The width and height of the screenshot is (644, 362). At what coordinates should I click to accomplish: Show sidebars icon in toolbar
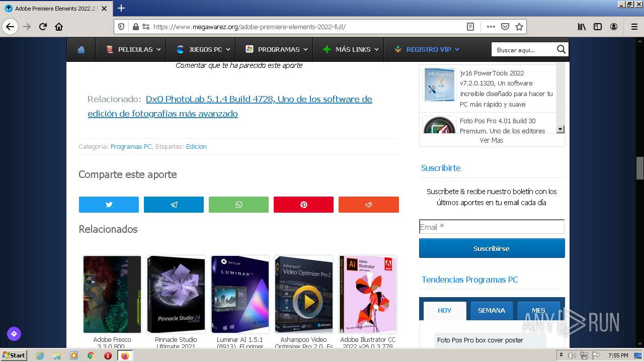point(598,27)
